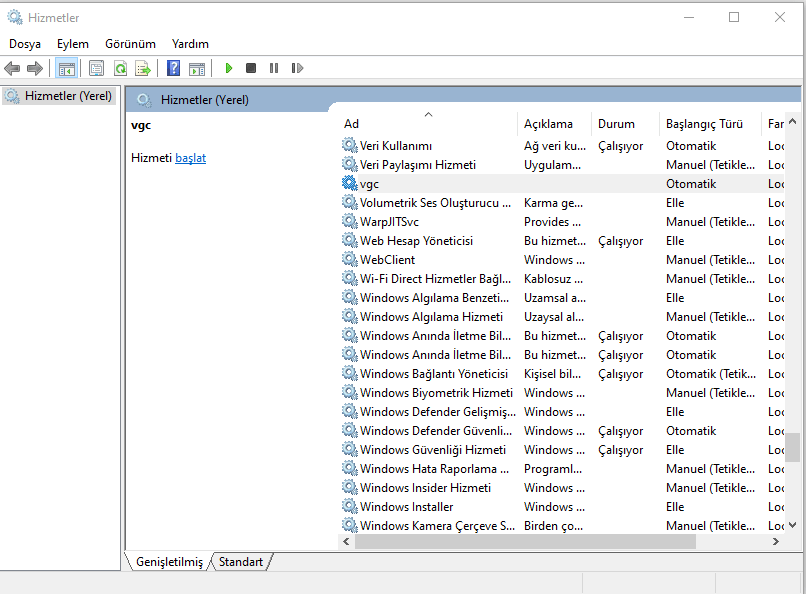Click the vertical scrollbar thumb
Viewport: 806px width, 594px height.
click(x=792, y=447)
